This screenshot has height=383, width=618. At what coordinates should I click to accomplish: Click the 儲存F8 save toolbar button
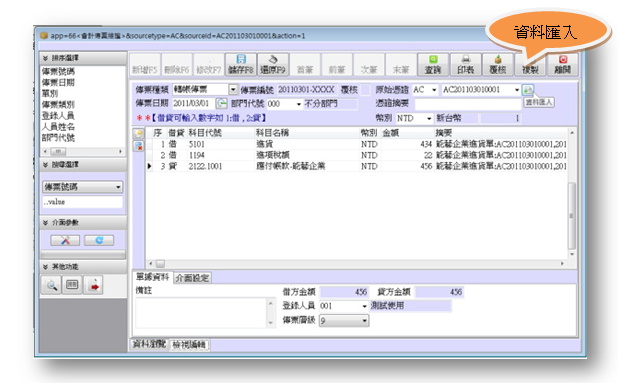[241, 65]
